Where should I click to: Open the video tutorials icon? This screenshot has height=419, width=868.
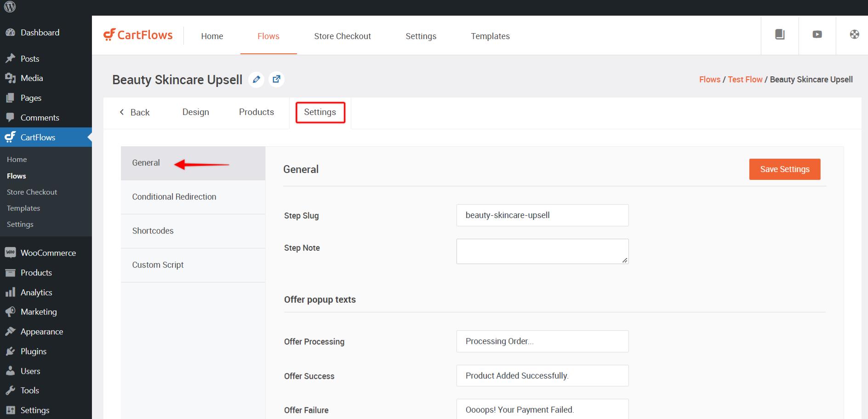pos(817,34)
